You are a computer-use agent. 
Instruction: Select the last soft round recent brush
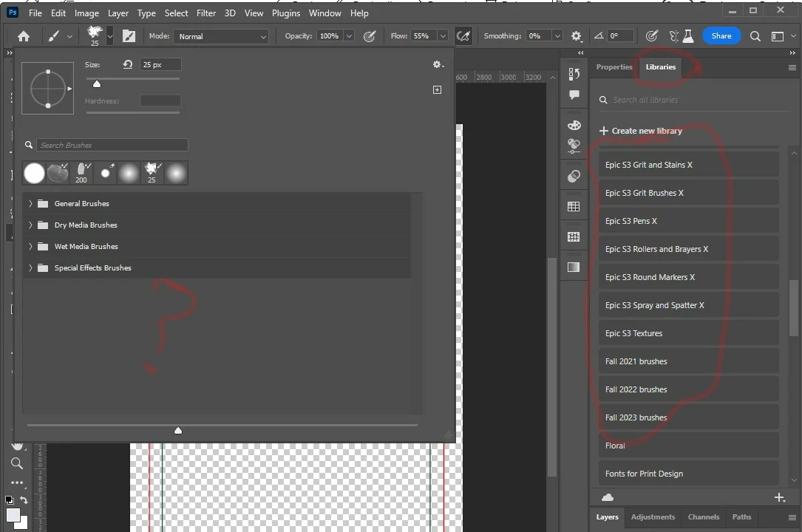[176, 173]
